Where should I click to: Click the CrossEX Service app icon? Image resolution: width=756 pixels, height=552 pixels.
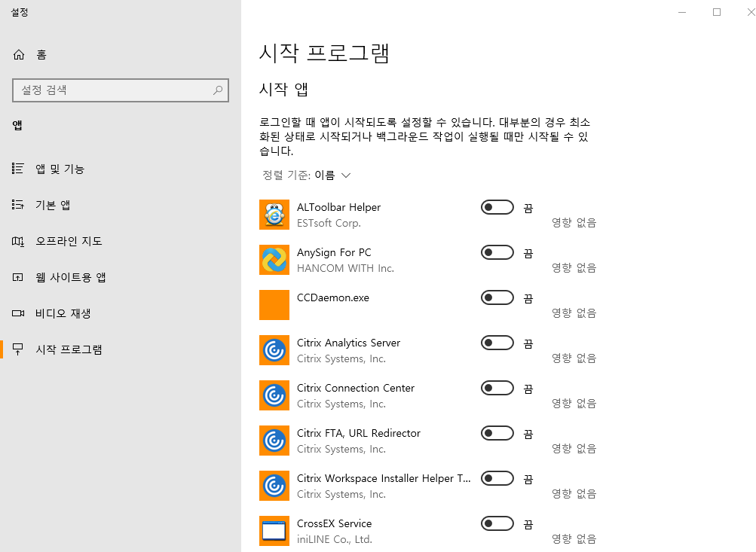[274, 531]
